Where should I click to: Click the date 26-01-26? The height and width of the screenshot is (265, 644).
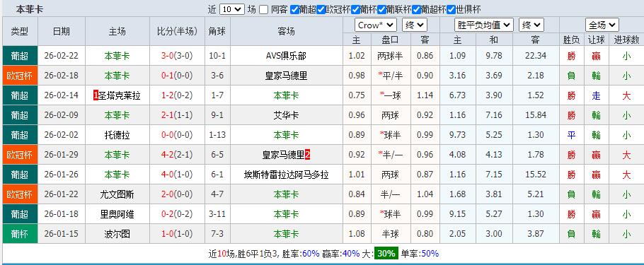[61, 175]
